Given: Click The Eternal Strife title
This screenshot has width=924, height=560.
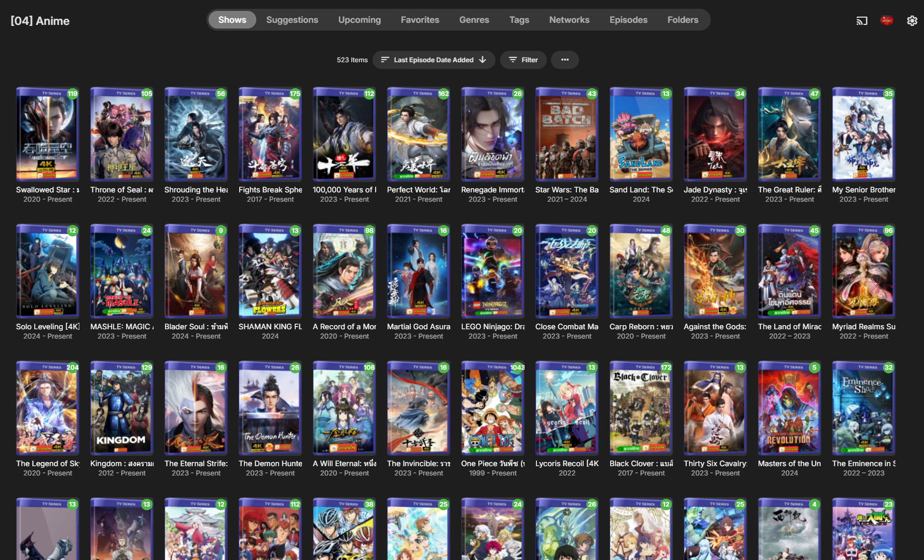Looking at the screenshot, I should click(x=196, y=464).
